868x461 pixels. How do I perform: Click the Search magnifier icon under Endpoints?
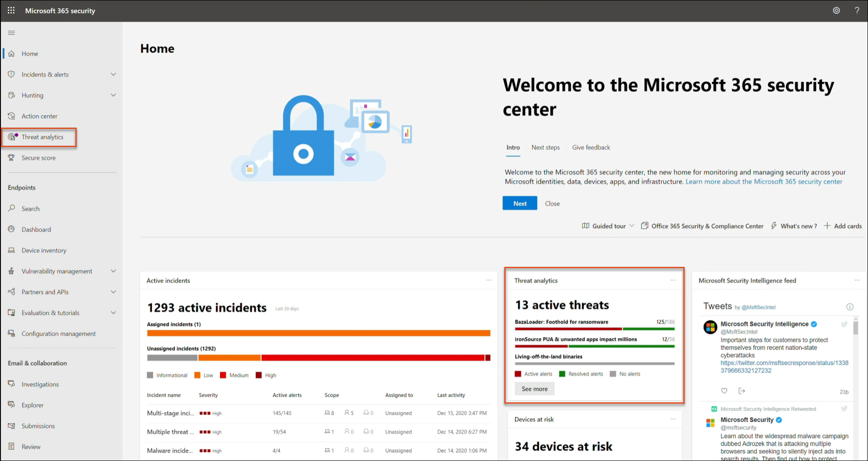(12, 208)
